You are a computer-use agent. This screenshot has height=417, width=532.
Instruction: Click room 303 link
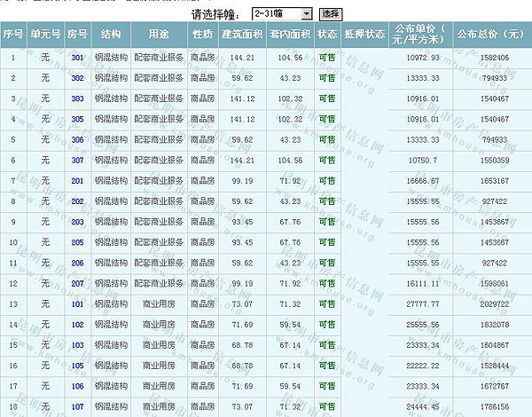(x=77, y=98)
